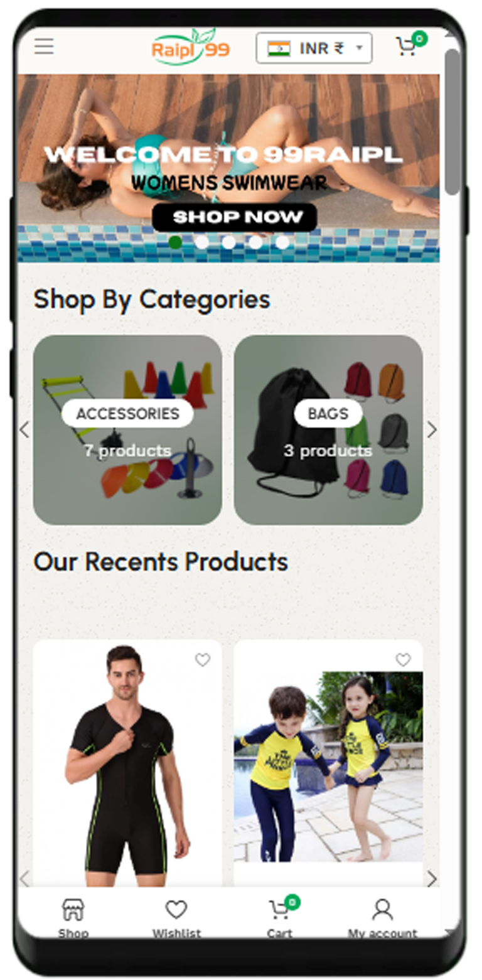
Task: Show previous categories with the left arrow
Action: tap(24, 430)
